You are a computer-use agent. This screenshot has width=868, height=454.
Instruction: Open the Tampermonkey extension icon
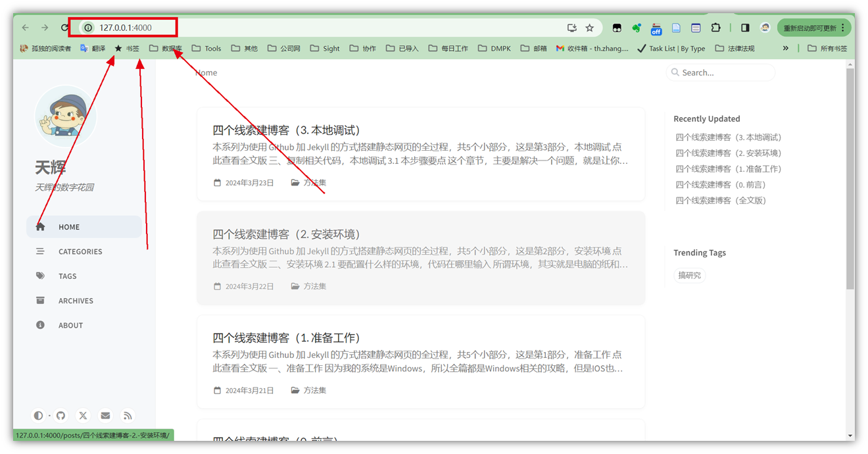(617, 28)
